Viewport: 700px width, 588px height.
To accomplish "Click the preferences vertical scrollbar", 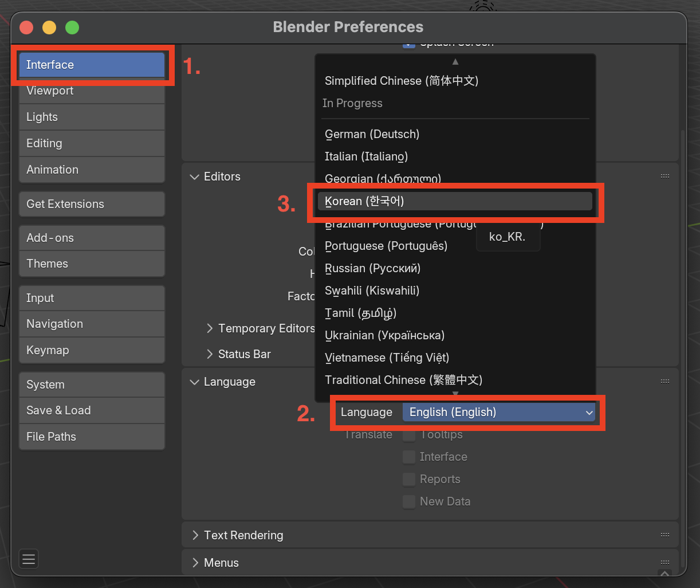I will pyautogui.click(x=683, y=350).
